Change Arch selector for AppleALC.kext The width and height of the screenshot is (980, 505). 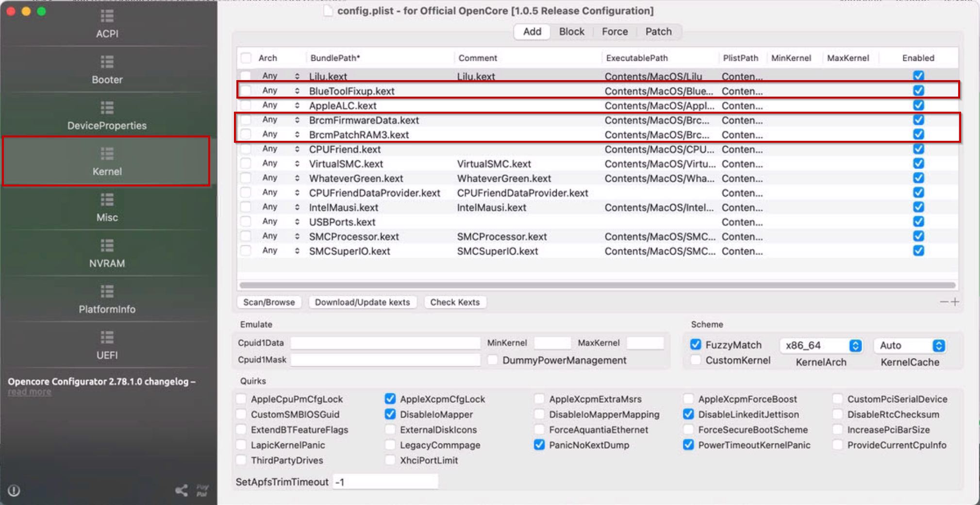297,106
